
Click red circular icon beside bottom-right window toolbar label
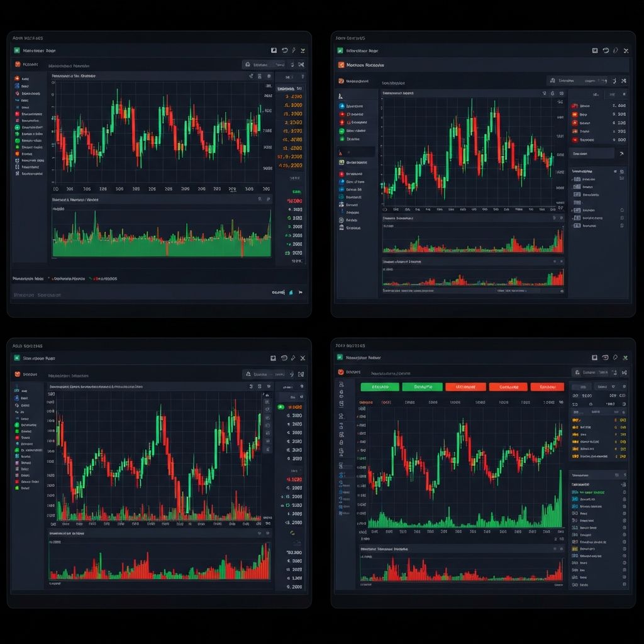[341, 372]
